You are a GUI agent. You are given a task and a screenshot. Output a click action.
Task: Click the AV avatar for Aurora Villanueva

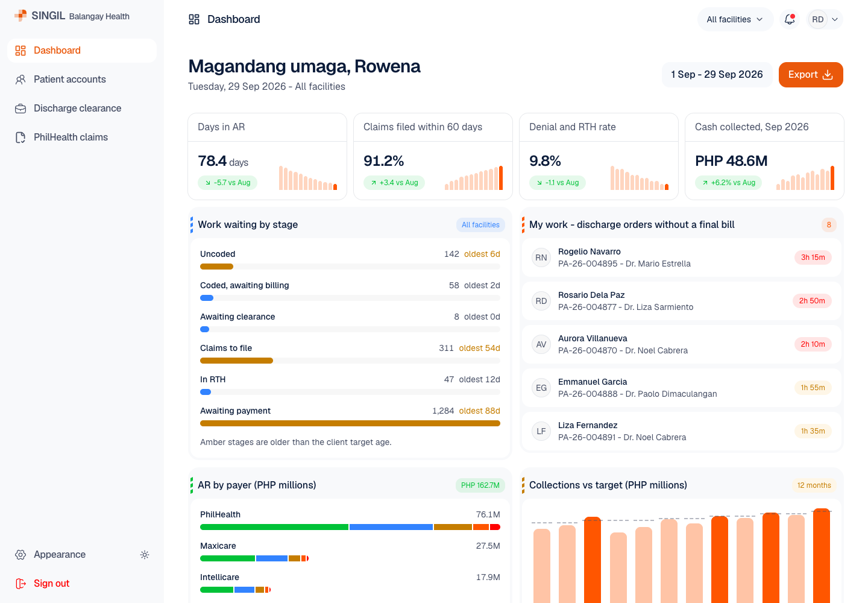point(541,344)
